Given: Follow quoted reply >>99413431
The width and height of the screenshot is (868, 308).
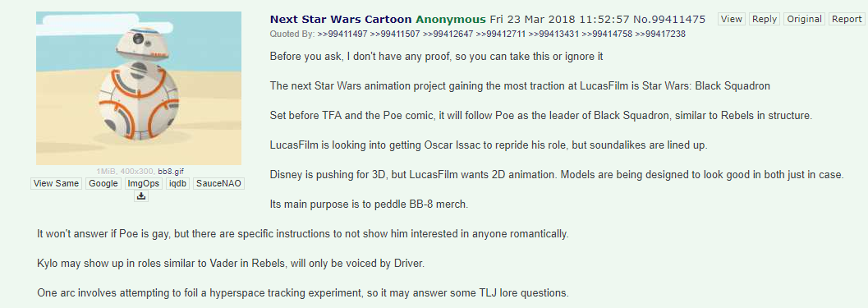Looking at the screenshot, I should (553, 34).
